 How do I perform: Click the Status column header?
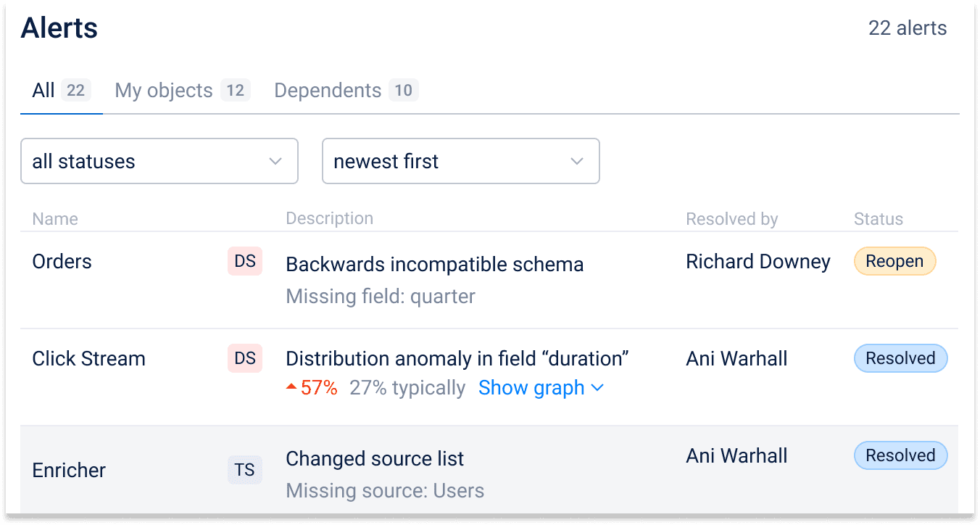[x=879, y=219]
